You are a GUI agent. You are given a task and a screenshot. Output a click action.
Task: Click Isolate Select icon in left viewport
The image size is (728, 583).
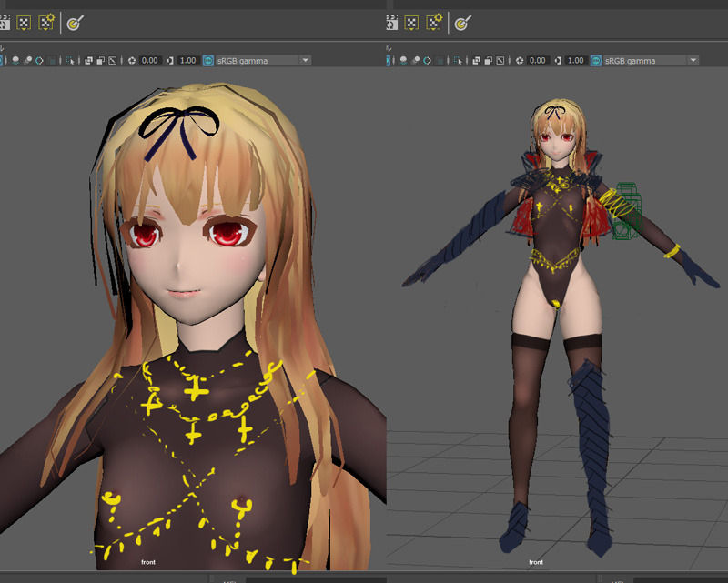coord(70,60)
